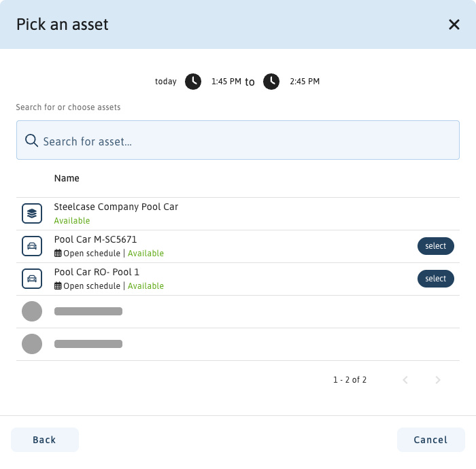Viewport: 476px width, 469px height.
Task: Change the booking date 'today'
Action: click(165, 82)
